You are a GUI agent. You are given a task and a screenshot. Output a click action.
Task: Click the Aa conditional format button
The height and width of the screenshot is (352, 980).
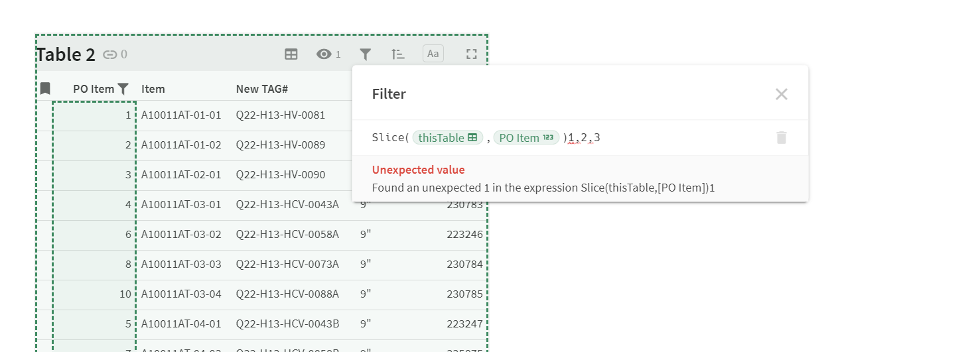[433, 54]
